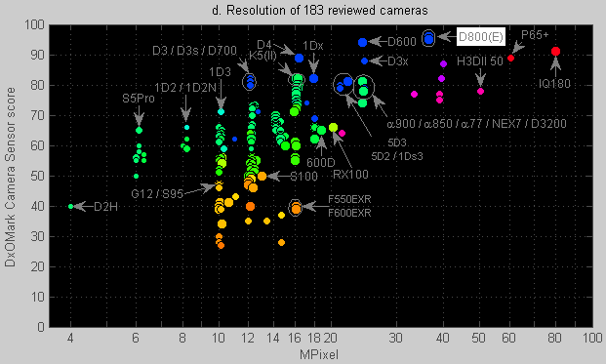Click the blue 1Dx data point

pyautogui.click(x=313, y=78)
